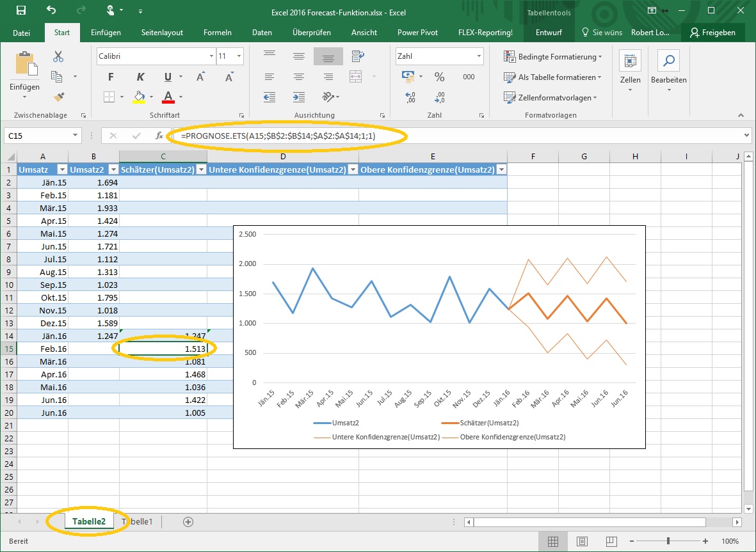The height and width of the screenshot is (552, 756).
Task: Open the Calibri font name dropdown
Action: [x=212, y=56]
